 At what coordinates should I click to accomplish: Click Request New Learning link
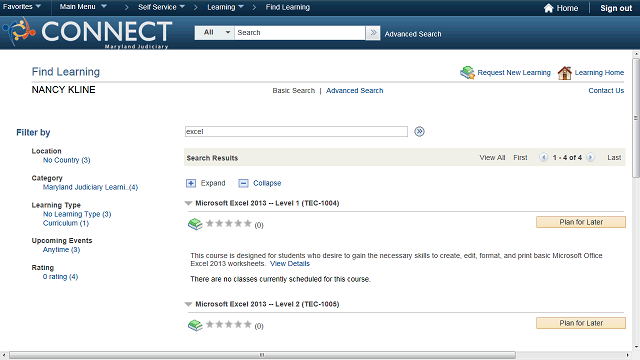(x=514, y=73)
